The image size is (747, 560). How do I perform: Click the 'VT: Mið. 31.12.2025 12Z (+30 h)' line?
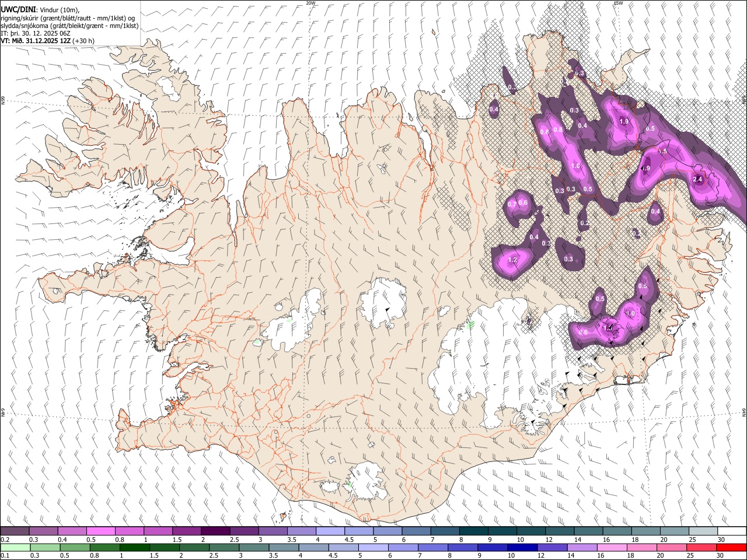coord(48,41)
